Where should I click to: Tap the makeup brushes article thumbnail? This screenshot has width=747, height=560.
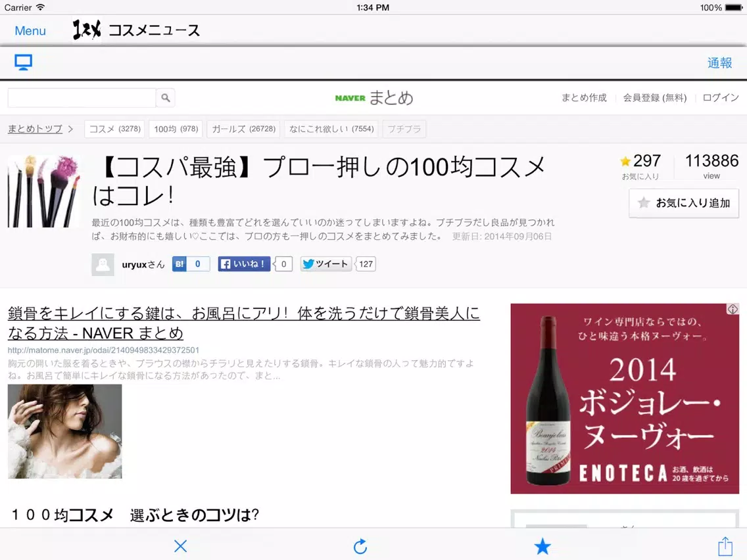pos(44,191)
